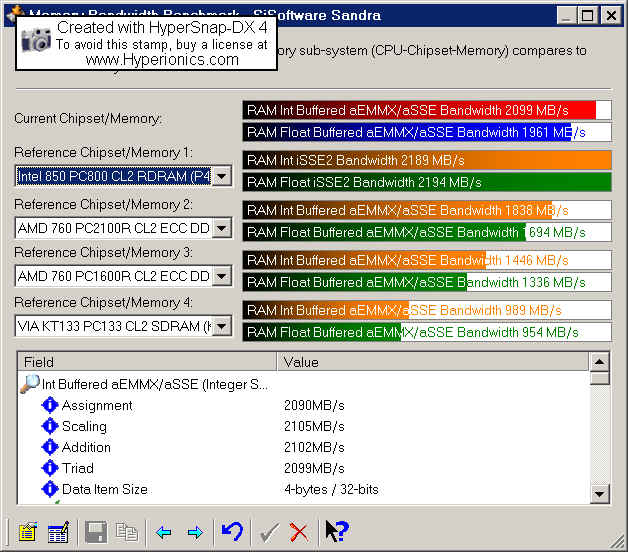This screenshot has width=628, height=552.
Task: Go back with the left arrow icon
Action: [x=165, y=532]
